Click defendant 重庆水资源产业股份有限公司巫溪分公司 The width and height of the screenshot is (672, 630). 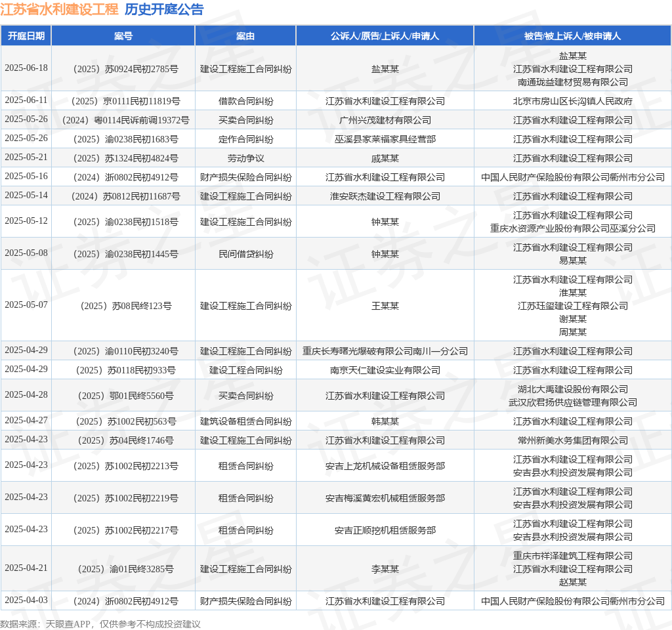(572, 228)
